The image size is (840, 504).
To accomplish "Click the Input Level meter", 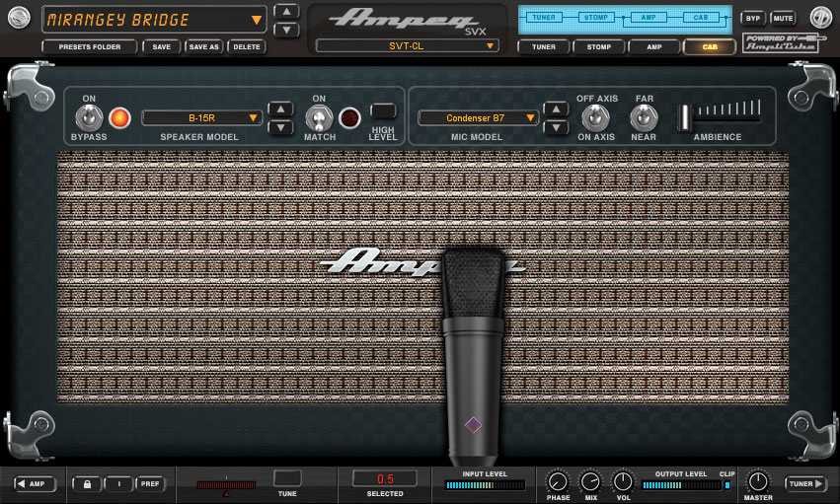I will pyautogui.click(x=485, y=485).
